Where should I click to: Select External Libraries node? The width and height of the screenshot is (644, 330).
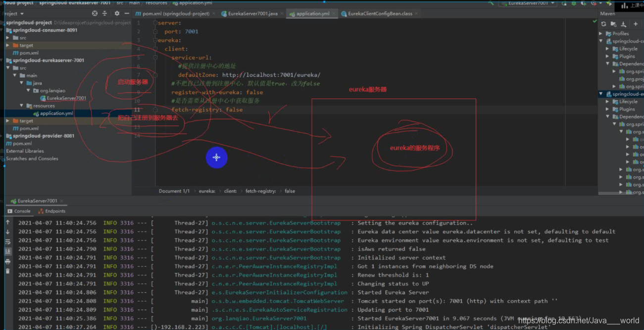pyautogui.click(x=25, y=151)
